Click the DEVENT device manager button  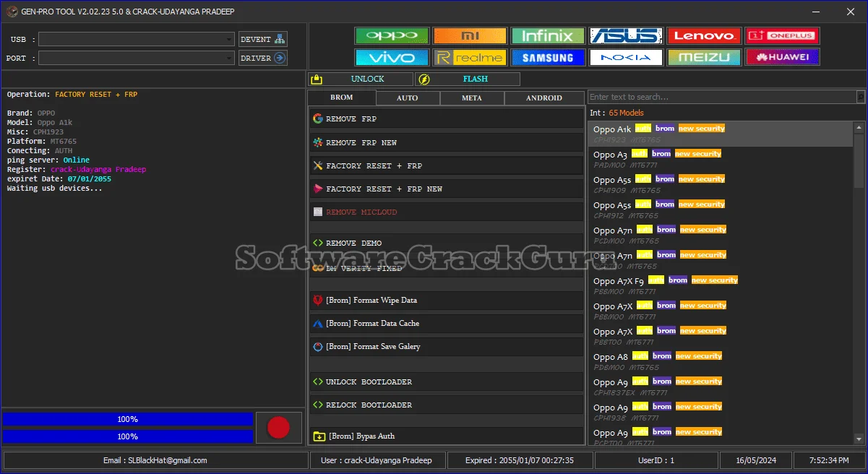(263, 39)
